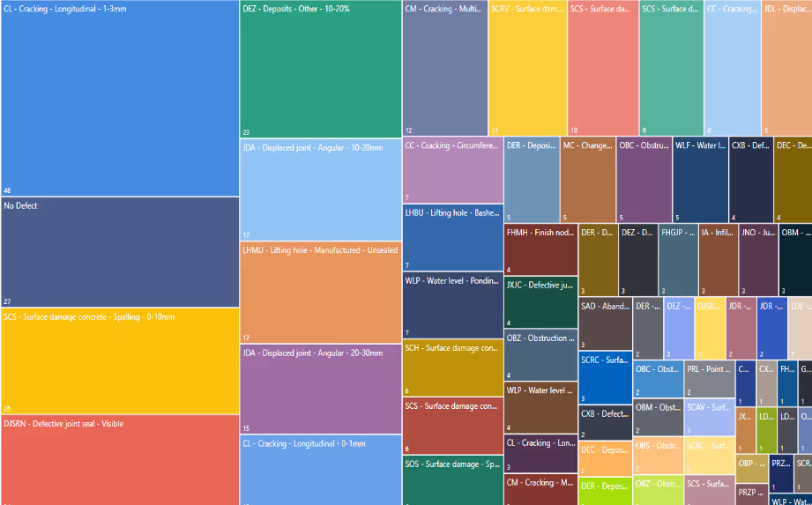The height and width of the screenshot is (505, 812).
Task: Select the dark red CM Cracking tile
Action: pos(540,489)
